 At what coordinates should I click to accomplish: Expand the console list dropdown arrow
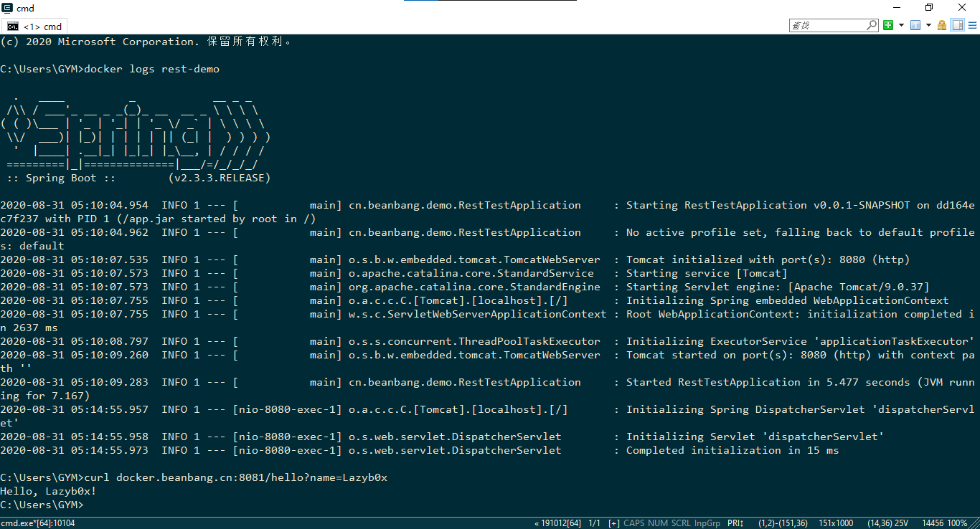coord(928,25)
